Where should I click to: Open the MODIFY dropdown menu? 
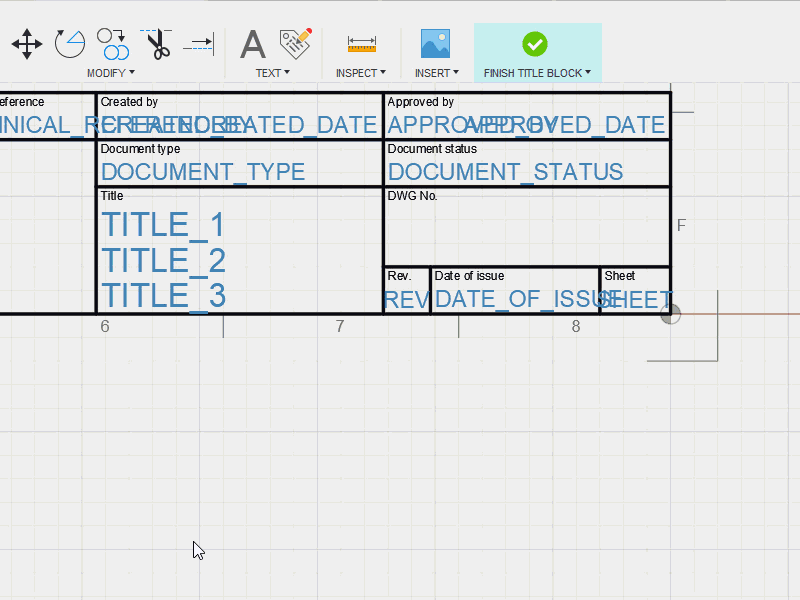pos(111,73)
